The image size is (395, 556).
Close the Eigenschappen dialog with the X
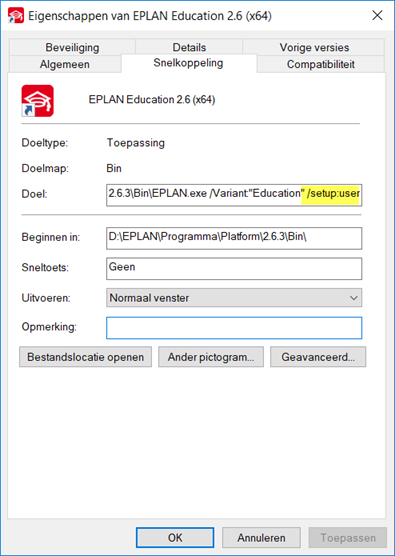[x=377, y=15]
